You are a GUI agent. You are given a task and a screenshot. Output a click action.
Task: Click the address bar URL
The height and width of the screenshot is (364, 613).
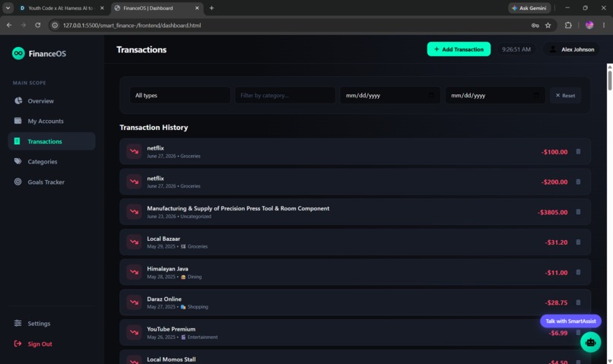[x=132, y=25]
